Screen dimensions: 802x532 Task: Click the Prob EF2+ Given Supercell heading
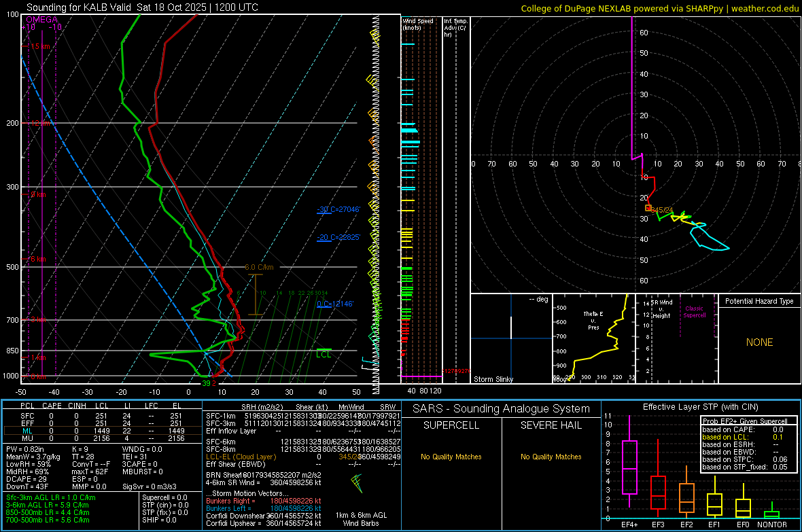[745, 421]
